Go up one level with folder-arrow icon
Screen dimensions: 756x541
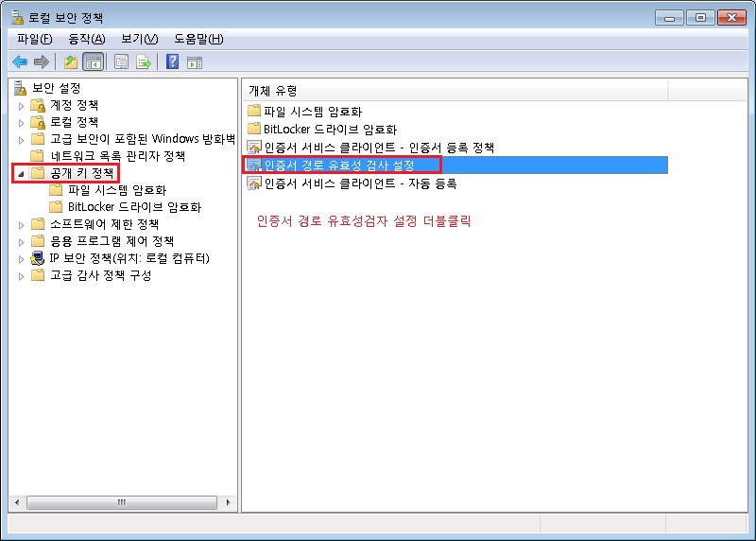pyautogui.click(x=70, y=61)
